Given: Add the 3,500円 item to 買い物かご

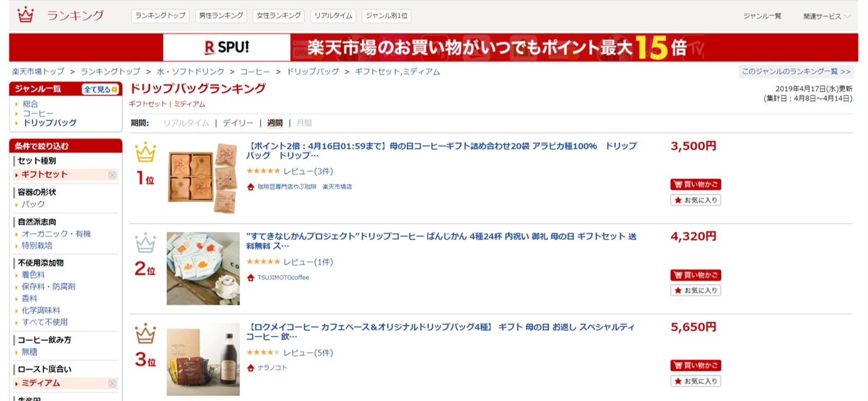Looking at the screenshot, I should pyautogui.click(x=696, y=184).
